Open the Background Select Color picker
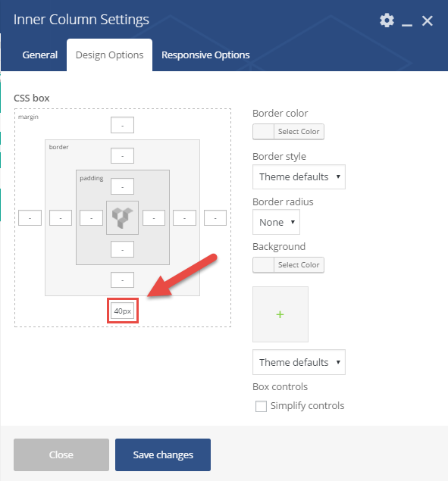The width and height of the screenshot is (448, 481). click(x=288, y=264)
